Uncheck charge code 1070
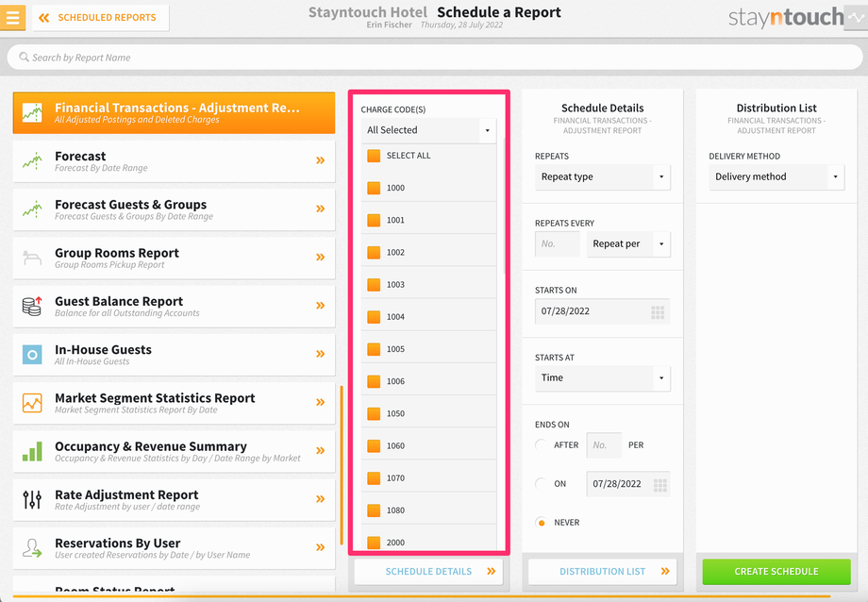This screenshot has width=868, height=602. pos(374,478)
